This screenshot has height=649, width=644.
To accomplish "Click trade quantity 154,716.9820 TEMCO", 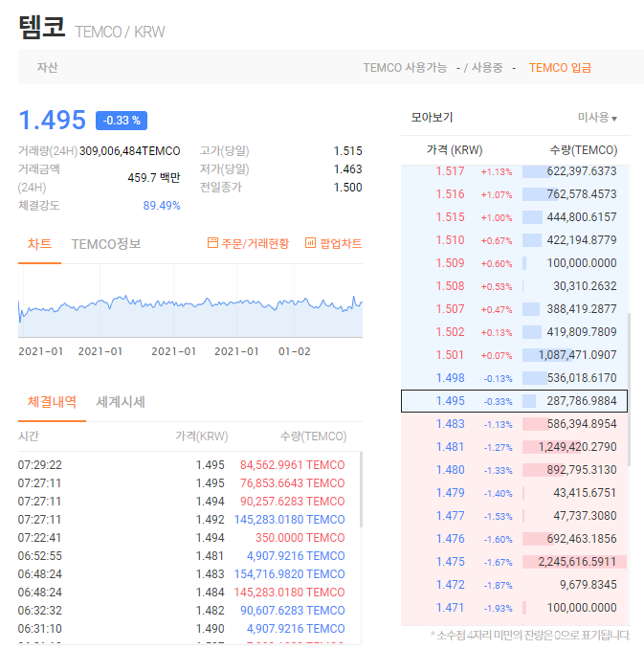I will pos(289,574).
